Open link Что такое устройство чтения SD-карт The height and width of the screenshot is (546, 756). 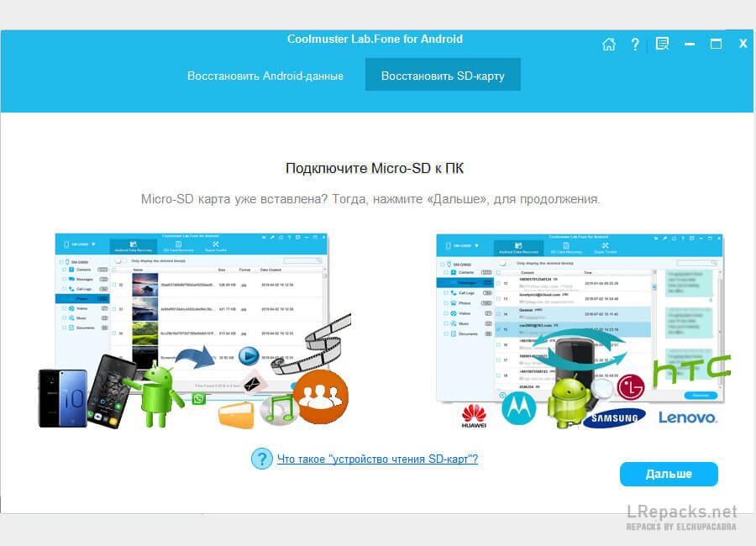click(377, 459)
